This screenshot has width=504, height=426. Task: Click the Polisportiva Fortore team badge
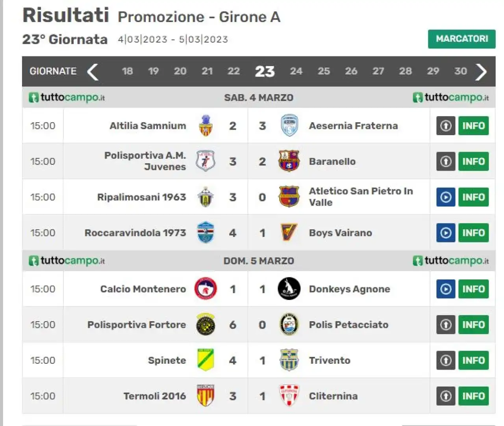pyautogui.click(x=206, y=324)
